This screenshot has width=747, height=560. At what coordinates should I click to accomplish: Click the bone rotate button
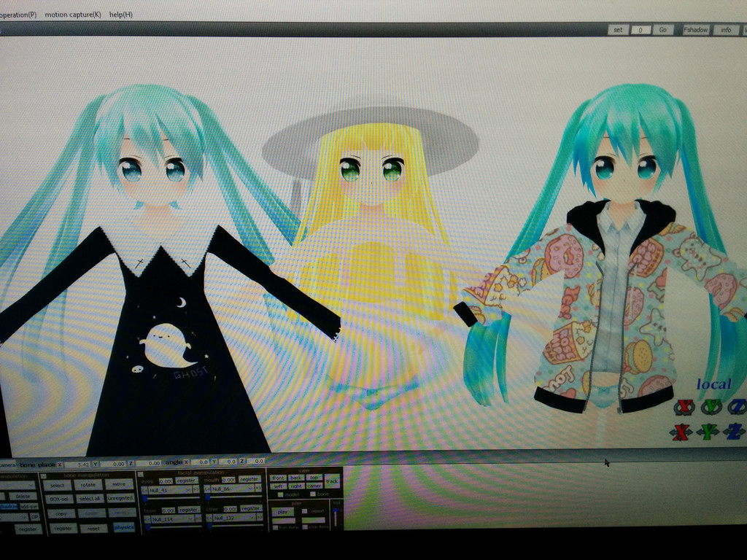click(88, 485)
